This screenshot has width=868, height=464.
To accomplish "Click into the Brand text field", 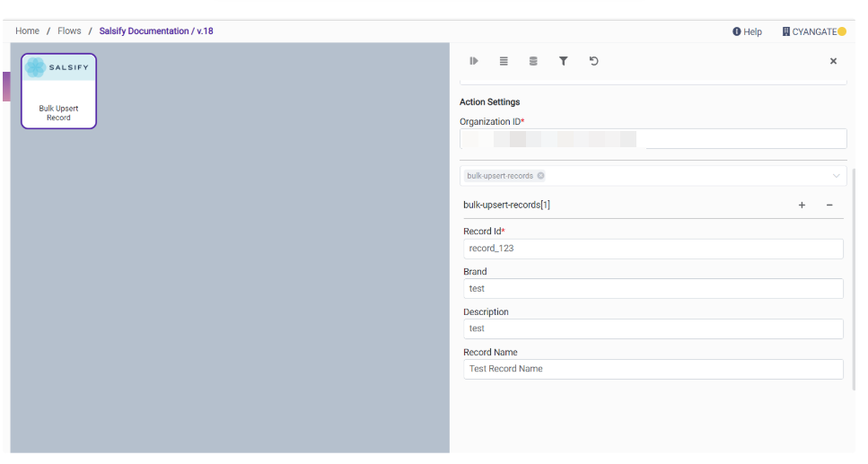I will click(x=653, y=289).
